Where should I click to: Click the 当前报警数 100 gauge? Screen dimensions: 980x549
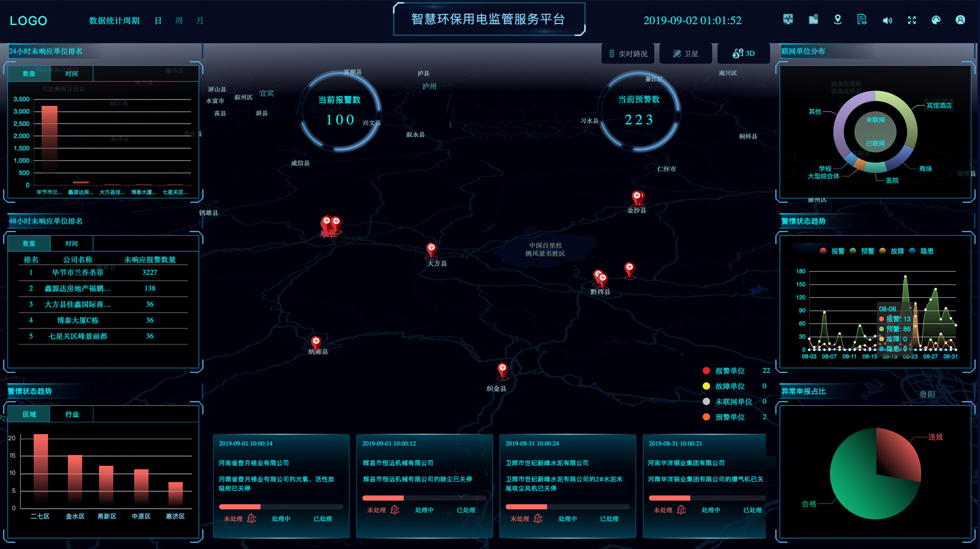click(x=340, y=111)
